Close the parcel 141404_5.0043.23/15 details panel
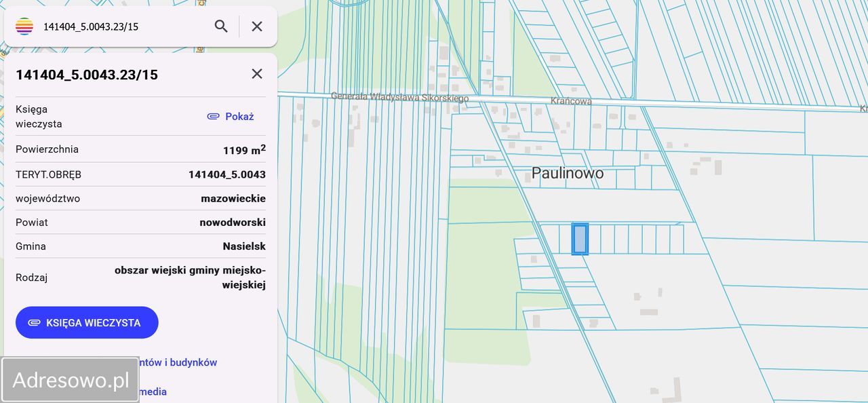Screen dimensions: 868x403 click(256, 73)
